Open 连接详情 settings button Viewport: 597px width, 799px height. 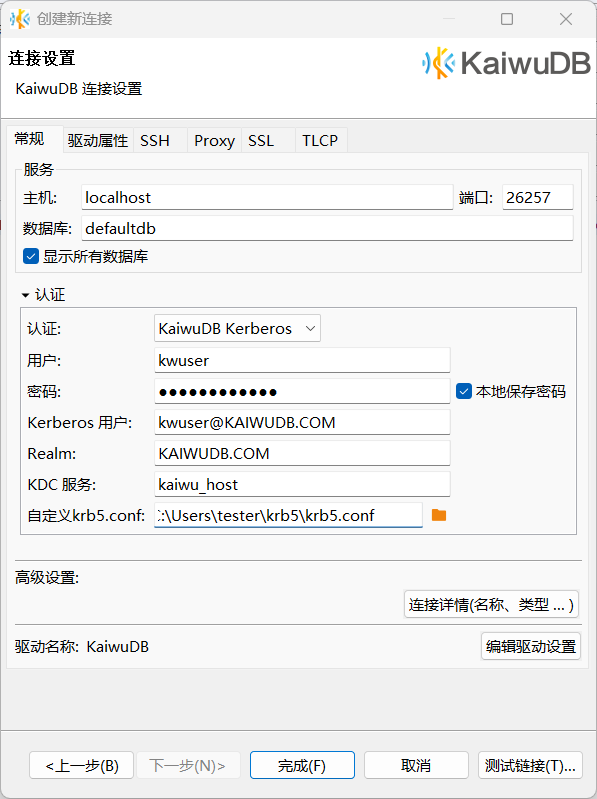[491, 604]
